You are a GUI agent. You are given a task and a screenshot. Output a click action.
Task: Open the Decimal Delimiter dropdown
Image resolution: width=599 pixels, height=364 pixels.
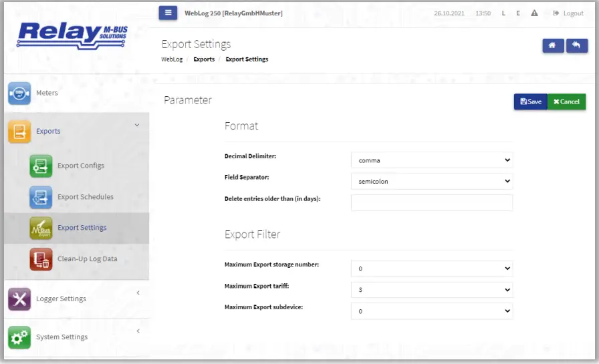click(x=432, y=160)
